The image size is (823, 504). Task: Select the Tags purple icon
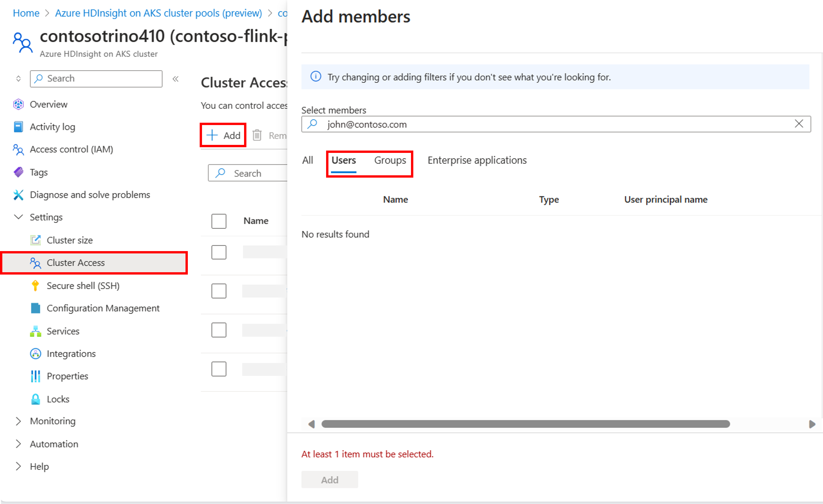18,172
